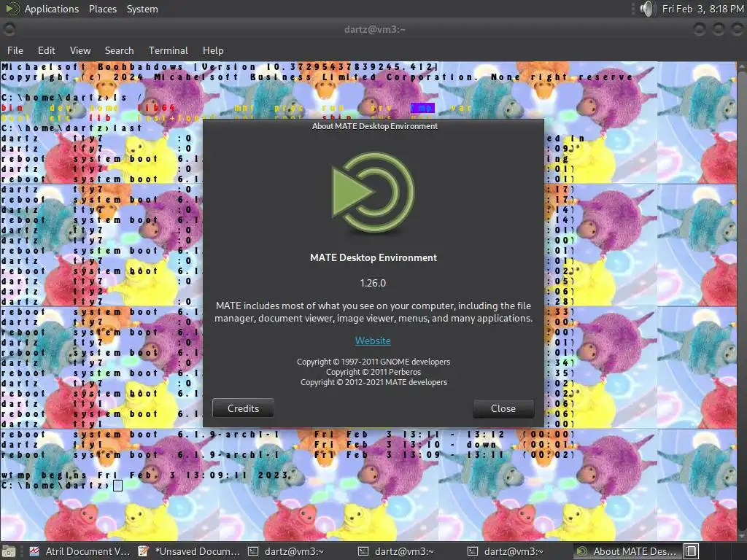Screen dimensions: 747x560
Task: Click the MATE logo icon beside Applications
Action: click(x=12, y=9)
